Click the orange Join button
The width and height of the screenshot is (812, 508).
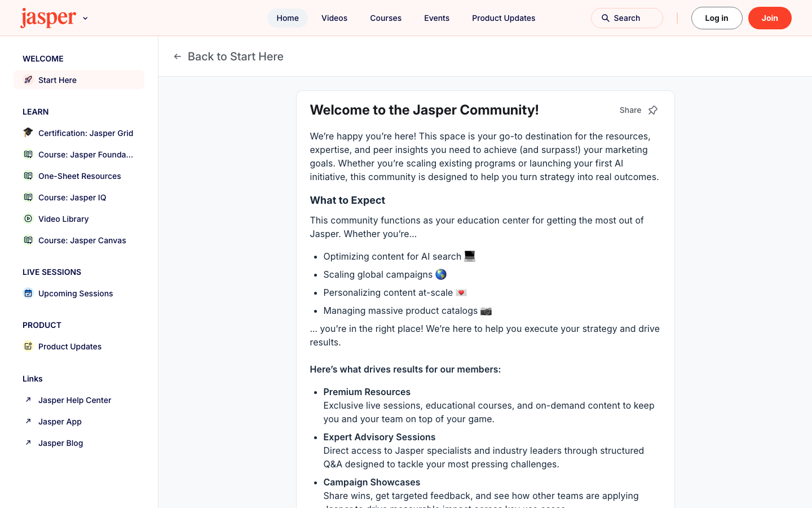click(770, 18)
